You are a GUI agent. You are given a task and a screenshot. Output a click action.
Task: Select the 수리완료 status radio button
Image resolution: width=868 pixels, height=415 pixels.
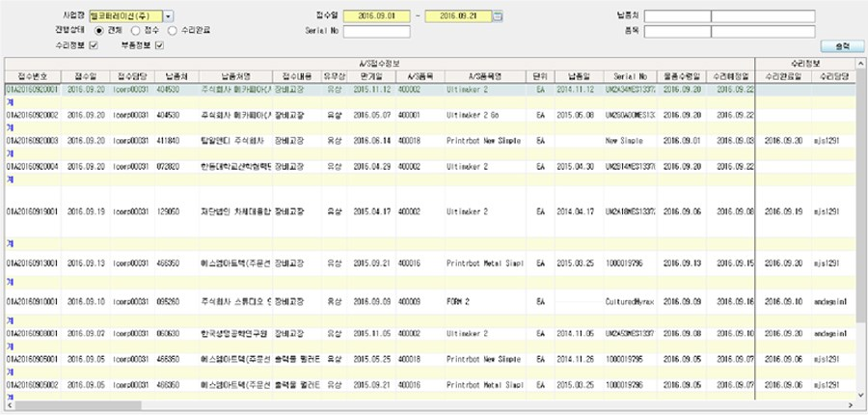pyautogui.click(x=173, y=31)
